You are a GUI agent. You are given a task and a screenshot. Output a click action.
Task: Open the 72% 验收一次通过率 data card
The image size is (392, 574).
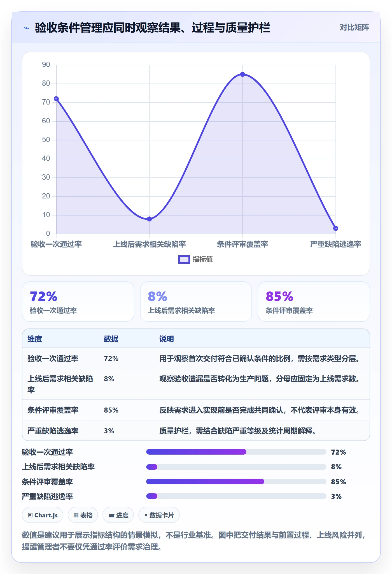(78, 302)
